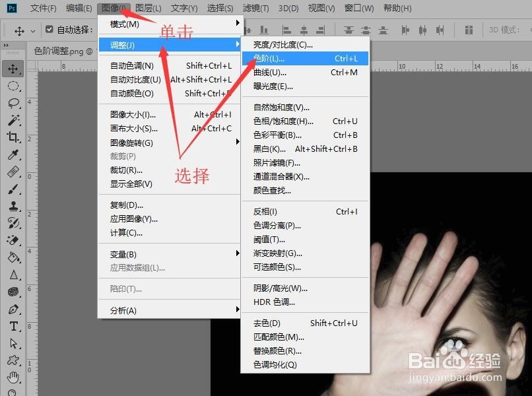Choose 曲线(U)... adjustment
This screenshot has height=396, width=532.
(x=305, y=73)
